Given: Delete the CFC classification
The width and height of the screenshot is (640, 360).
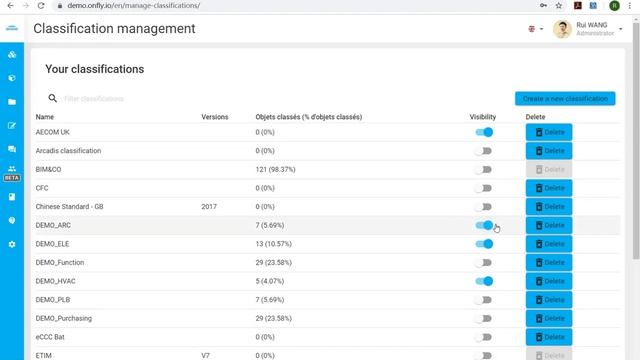Looking at the screenshot, I should [x=549, y=188].
